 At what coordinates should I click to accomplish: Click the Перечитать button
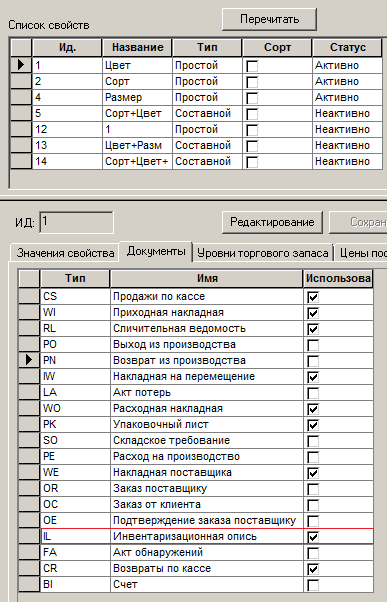[269, 19]
